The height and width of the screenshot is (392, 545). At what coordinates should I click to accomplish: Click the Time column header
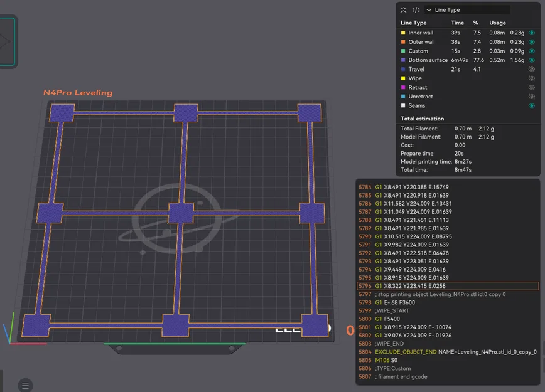coord(457,23)
